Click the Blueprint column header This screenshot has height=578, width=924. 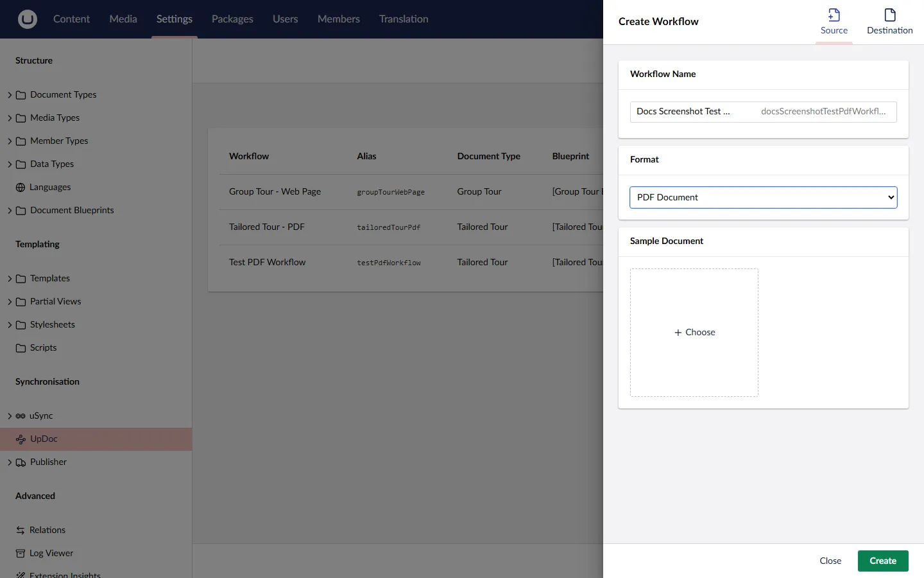(x=570, y=156)
